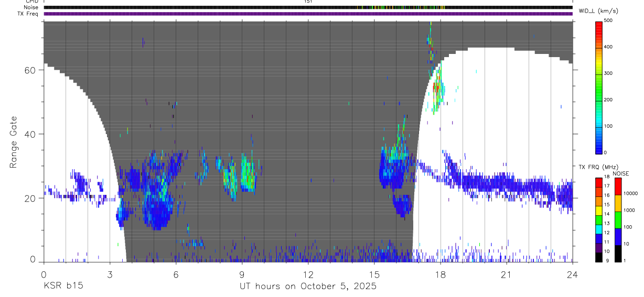
Task: Click the x-axis tick label 15
Action: coord(374,274)
